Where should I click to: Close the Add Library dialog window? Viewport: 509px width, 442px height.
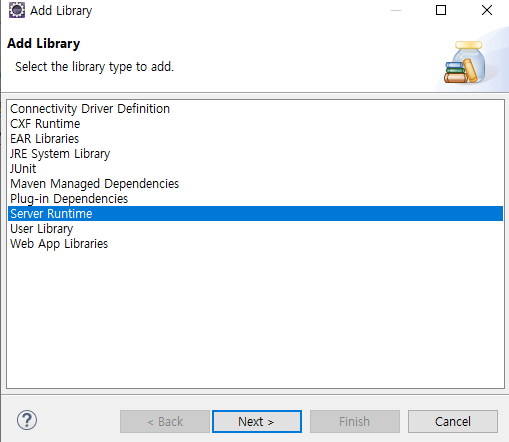coord(487,10)
